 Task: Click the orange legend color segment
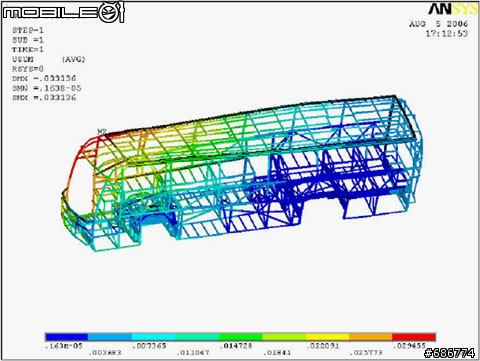(x=371, y=337)
